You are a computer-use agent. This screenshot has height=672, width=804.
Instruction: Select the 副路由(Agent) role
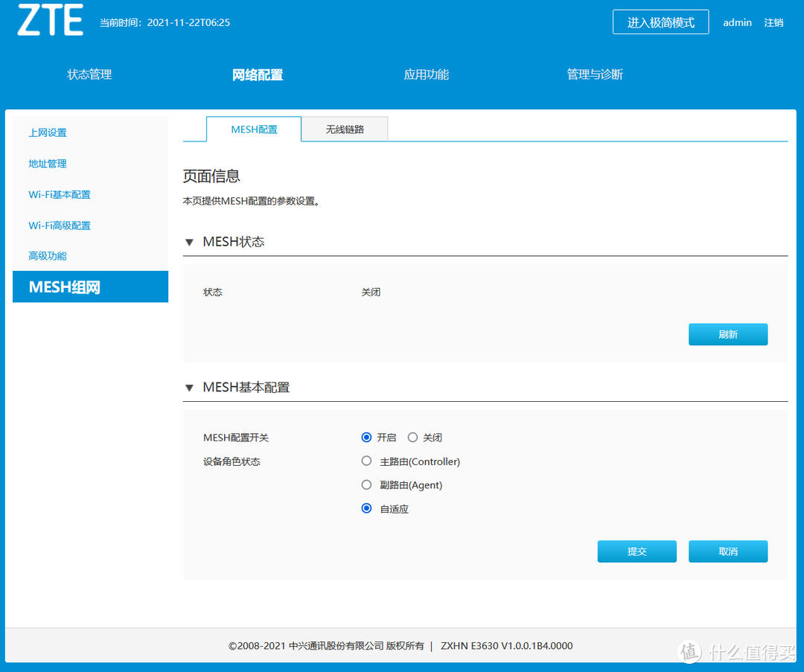coord(366,484)
